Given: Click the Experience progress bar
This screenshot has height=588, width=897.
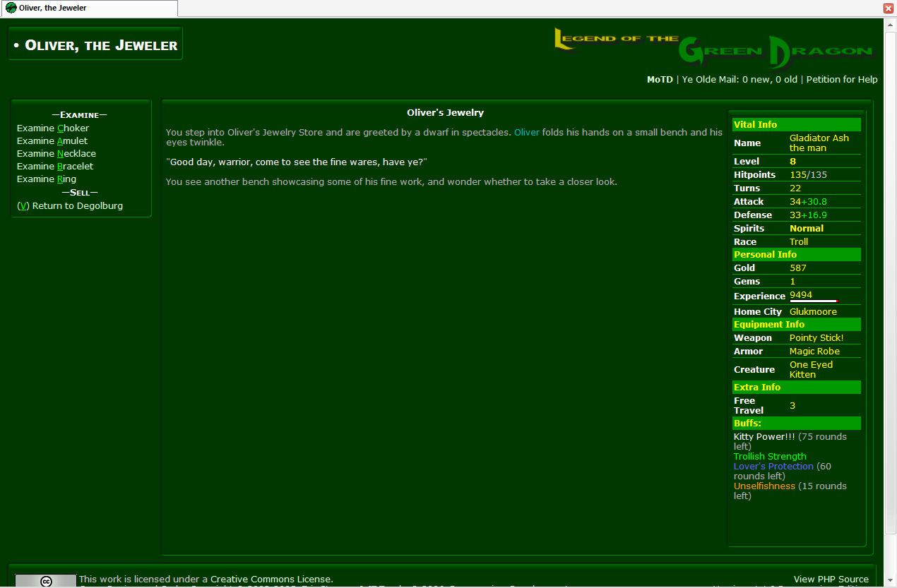Looking at the screenshot, I should [x=814, y=301].
